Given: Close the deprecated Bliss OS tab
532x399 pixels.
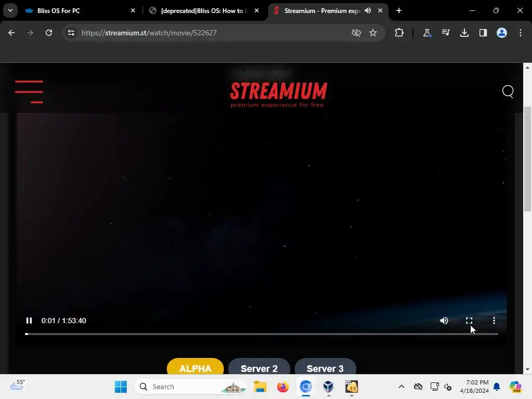Looking at the screenshot, I should click(x=257, y=11).
